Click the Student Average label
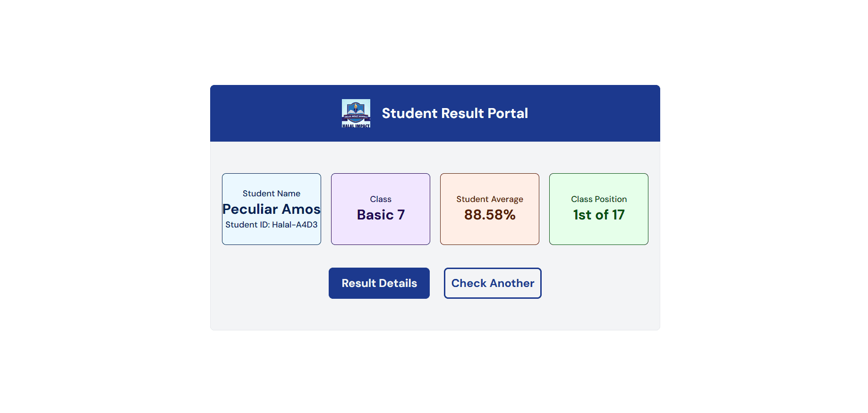 click(489, 199)
